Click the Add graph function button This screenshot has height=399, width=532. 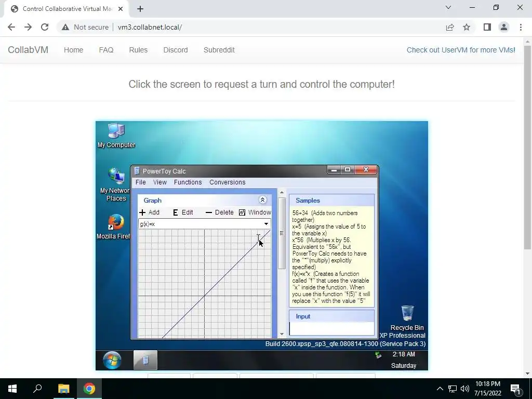click(149, 212)
